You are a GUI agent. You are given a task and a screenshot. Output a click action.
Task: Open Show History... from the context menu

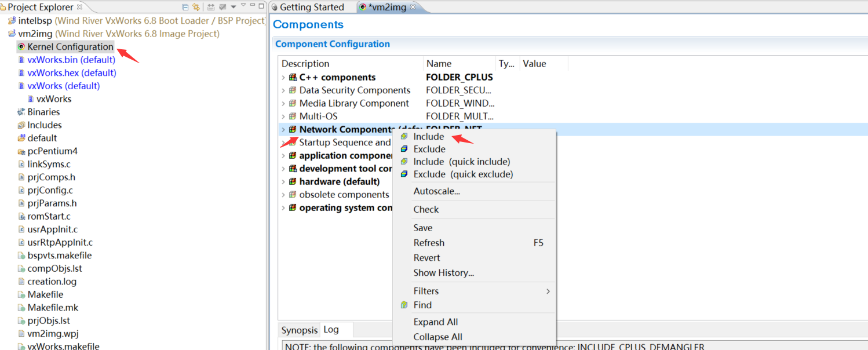pos(475,272)
